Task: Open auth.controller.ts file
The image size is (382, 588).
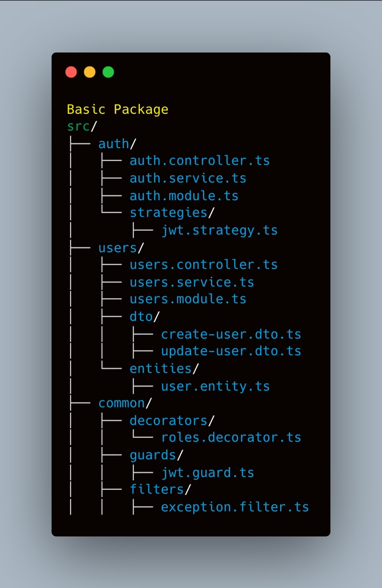Action: [x=200, y=160]
